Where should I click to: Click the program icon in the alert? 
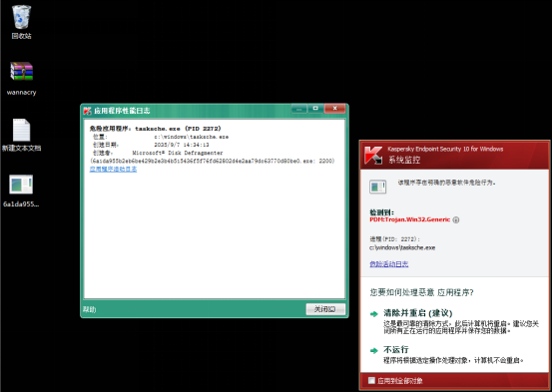377,187
